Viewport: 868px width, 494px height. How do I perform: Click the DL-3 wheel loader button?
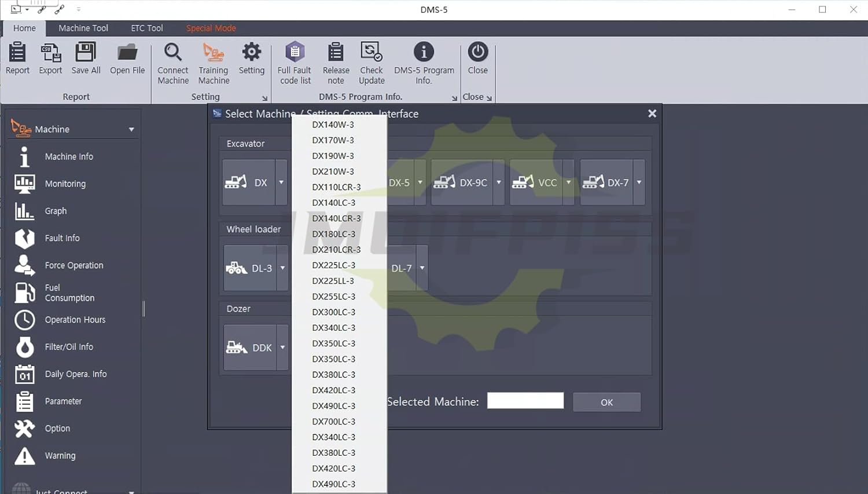click(250, 268)
